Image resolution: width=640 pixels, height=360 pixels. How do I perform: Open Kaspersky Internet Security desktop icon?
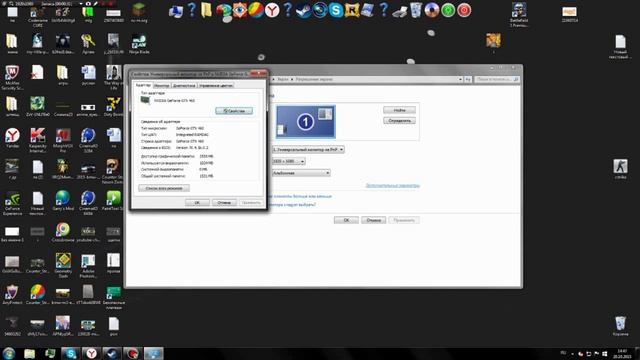(38, 140)
